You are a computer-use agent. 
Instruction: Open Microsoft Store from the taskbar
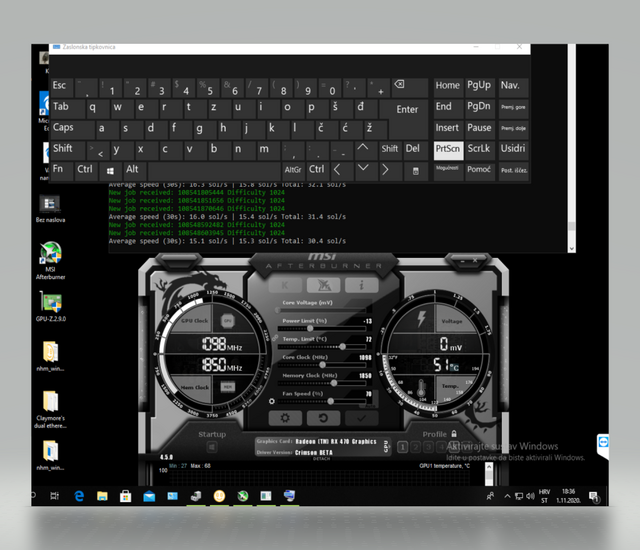coord(125,496)
